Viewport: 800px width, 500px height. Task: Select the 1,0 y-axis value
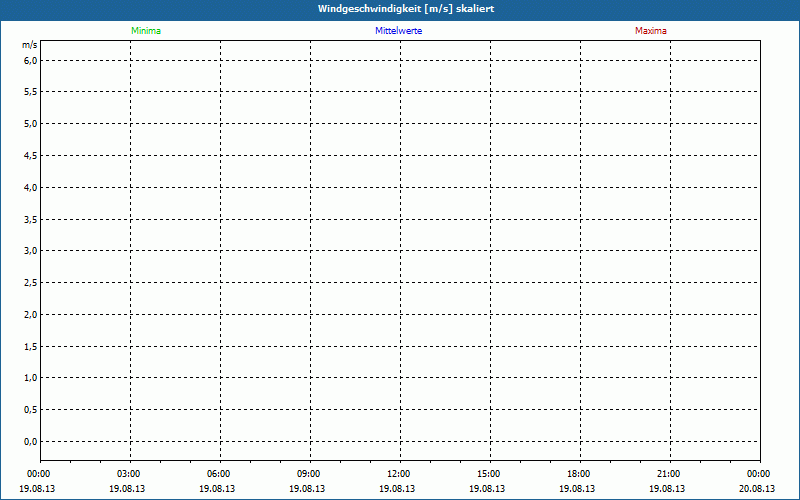click(31, 378)
